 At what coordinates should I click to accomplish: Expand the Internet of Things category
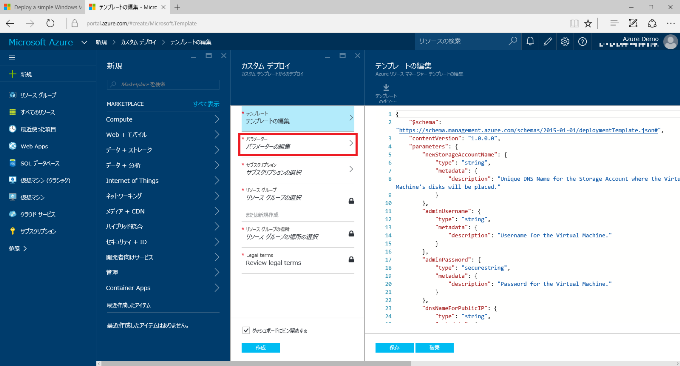pos(163,180)
